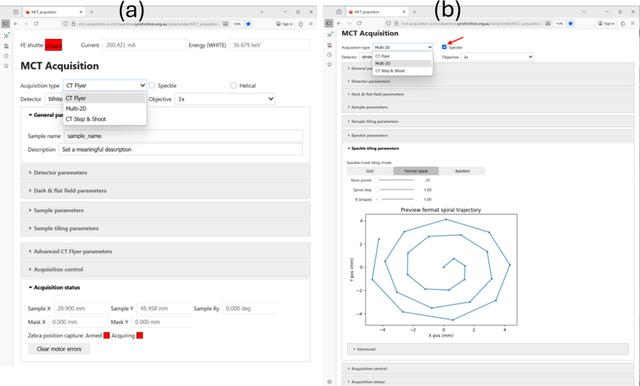Open Acquisition type dropdown in window (b)
This screenshot has width=640, height=386.
[x=402, y=47]
